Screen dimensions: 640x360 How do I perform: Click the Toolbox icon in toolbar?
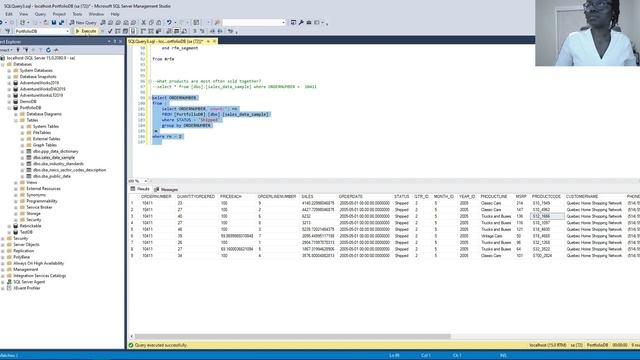pos(309,22)
